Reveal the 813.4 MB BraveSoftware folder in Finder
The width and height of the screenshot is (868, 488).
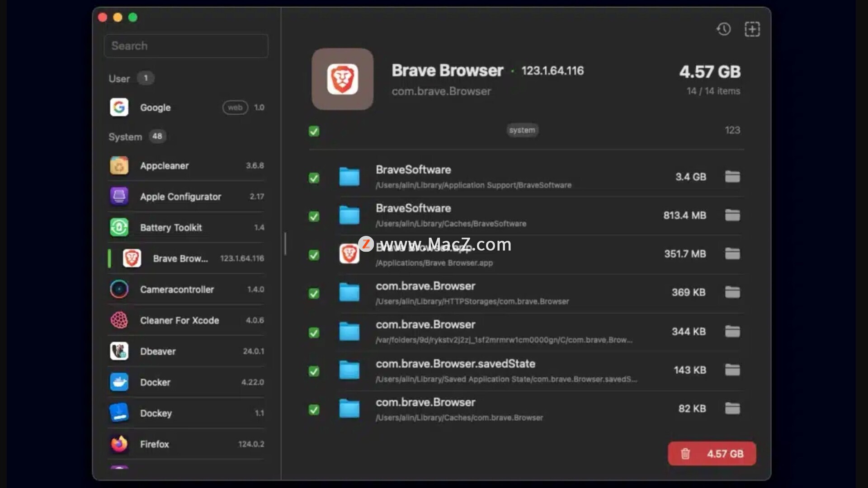tap(732, 215)
